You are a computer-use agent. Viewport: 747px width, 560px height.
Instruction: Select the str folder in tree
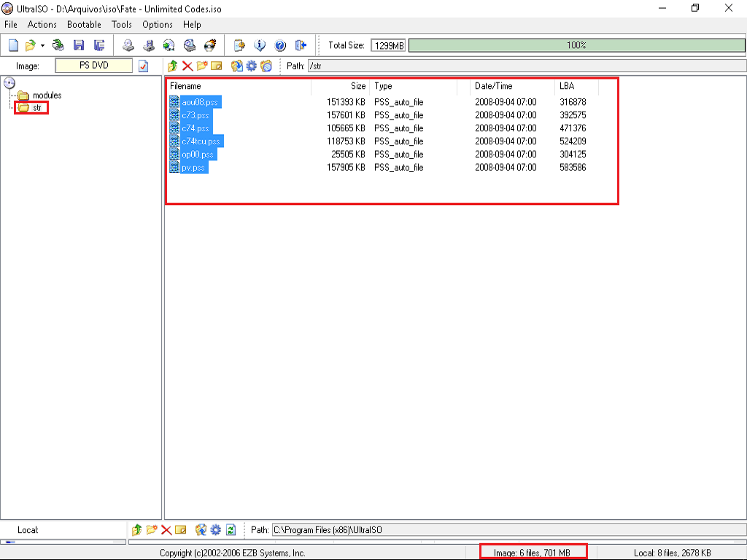(37, 108)
